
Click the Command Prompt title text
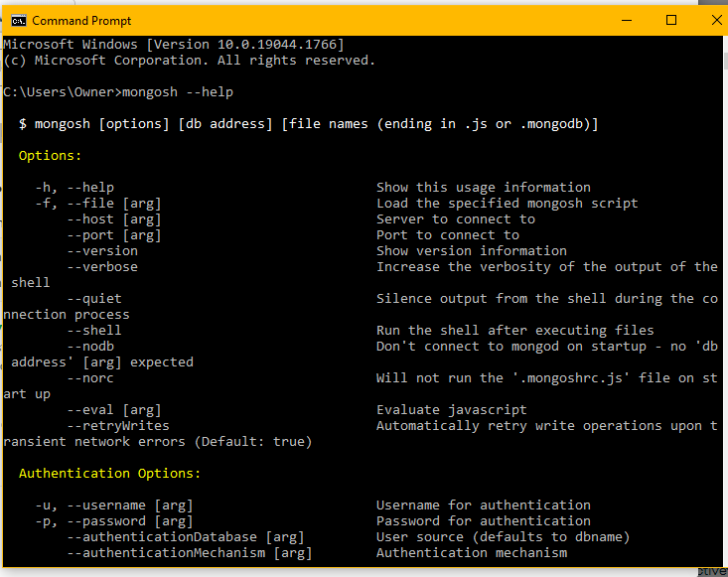(81, 20)
